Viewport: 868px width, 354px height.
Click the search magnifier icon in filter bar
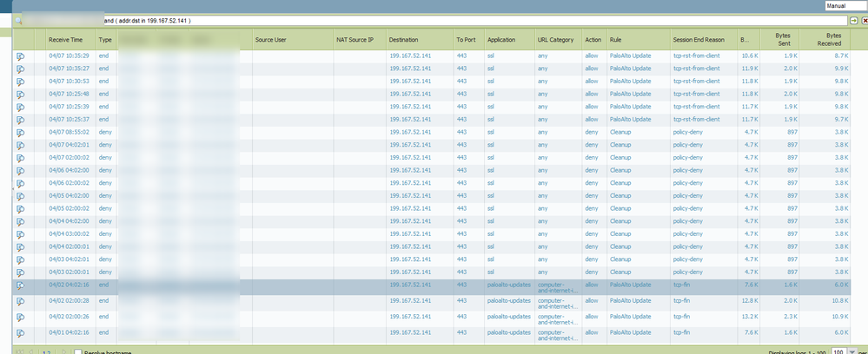[x=17, y=19]
